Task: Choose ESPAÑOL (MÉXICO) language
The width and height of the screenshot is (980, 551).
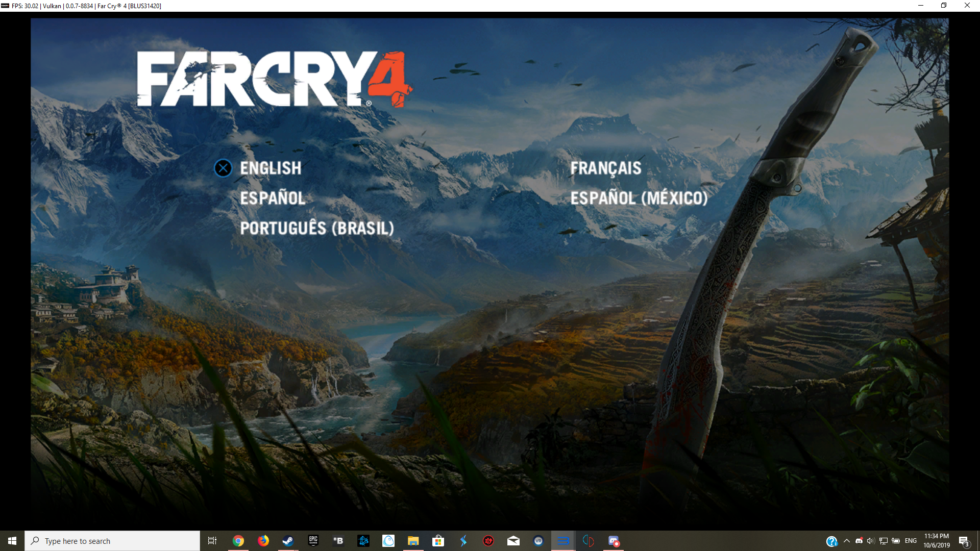Action: click(x=639, y=198)
